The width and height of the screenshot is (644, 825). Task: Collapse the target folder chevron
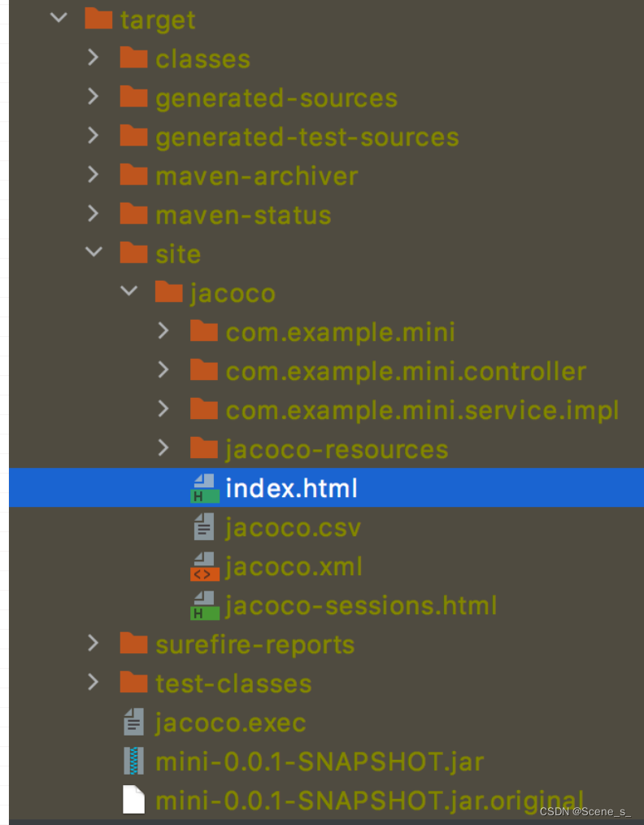coord(59,18)
